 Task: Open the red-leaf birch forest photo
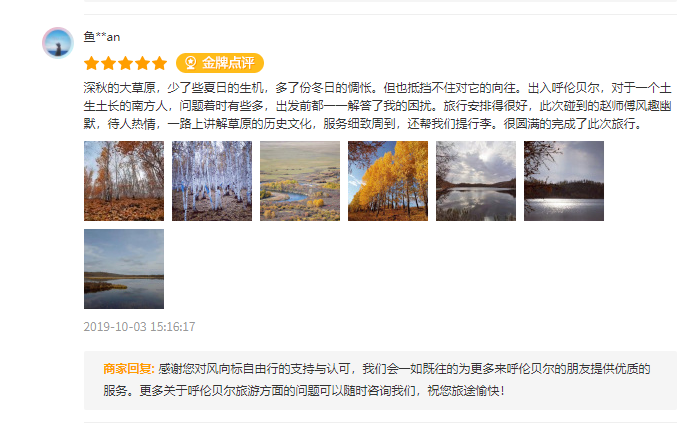pos(124,181)
